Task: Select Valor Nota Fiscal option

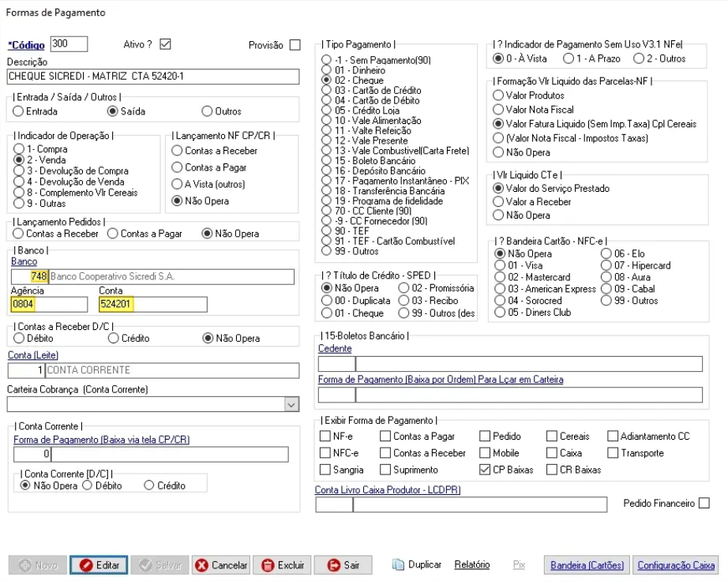Action: (498, 110)
